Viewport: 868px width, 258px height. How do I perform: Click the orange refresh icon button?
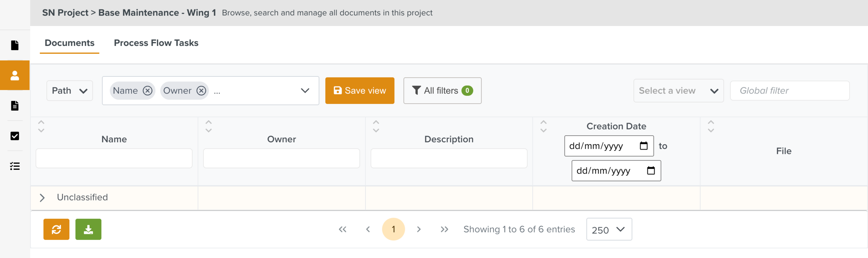(56, 229)
